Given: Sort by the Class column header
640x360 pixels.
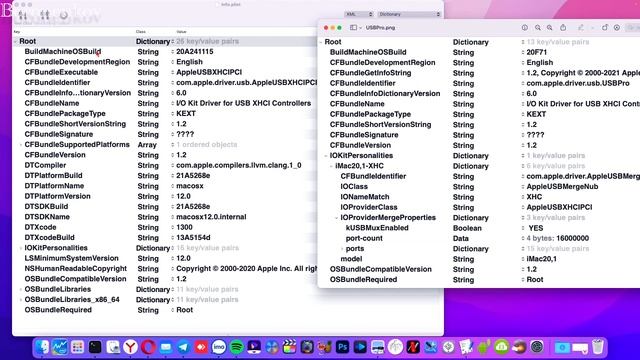Looking at the screenshot, I should (x=141, y=31).
